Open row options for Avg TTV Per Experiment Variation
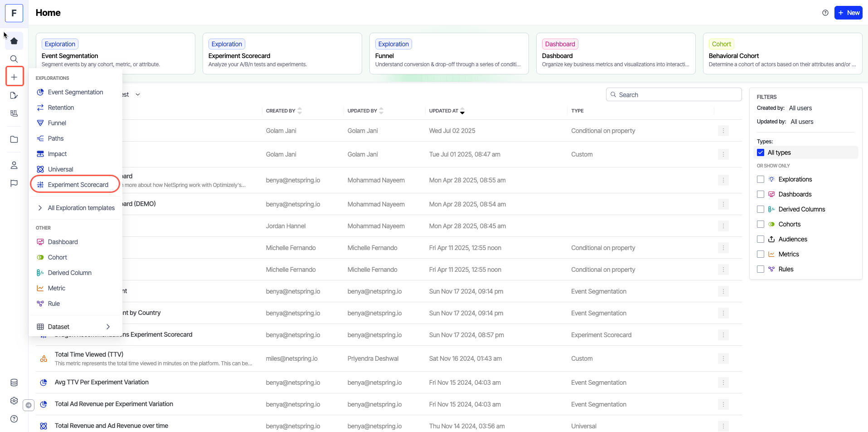Image resolution: width=868 pixels, height=432 pixels. point(723,383)
